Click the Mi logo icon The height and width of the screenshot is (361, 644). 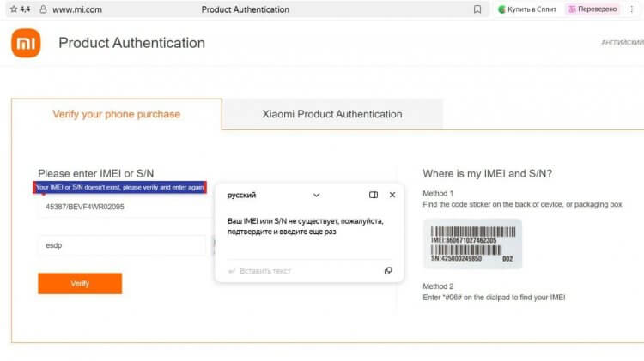[x=26, y=43]
